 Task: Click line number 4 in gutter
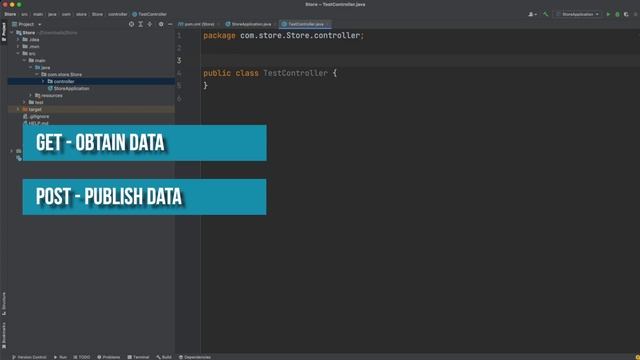pyautogui.click(x=179, y=73)
